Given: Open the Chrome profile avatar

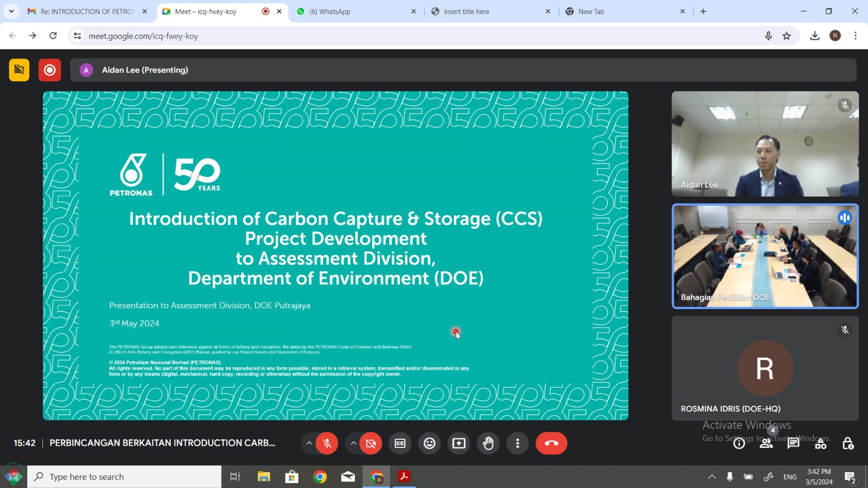Looking at the screenshot, I should (x=835, y=36).
